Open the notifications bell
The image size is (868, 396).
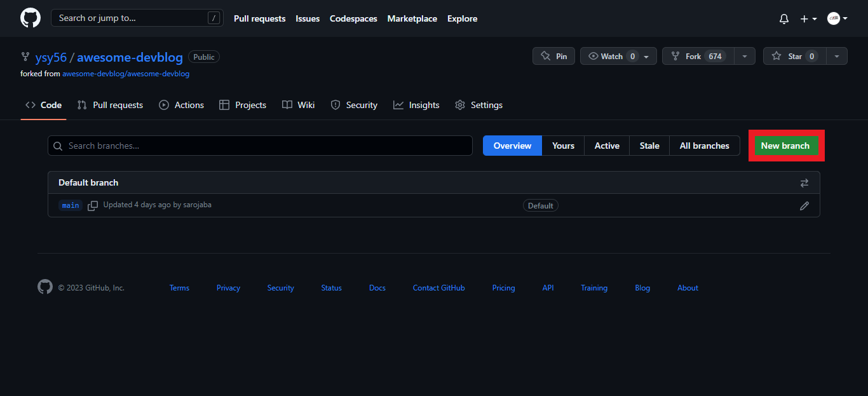784,19
